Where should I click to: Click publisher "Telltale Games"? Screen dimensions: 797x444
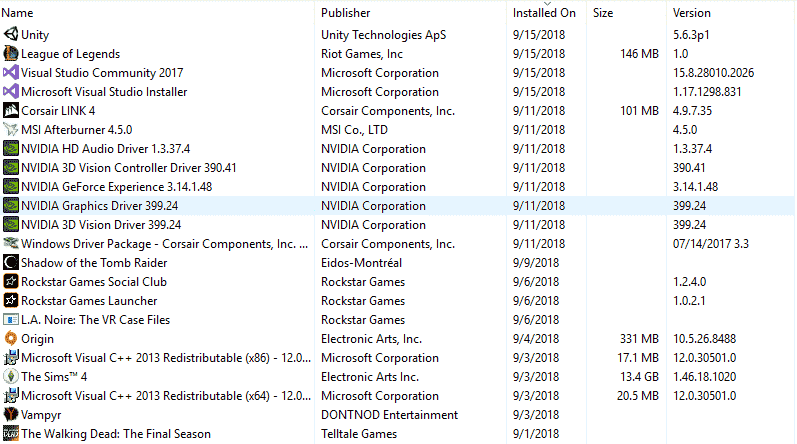359,434
